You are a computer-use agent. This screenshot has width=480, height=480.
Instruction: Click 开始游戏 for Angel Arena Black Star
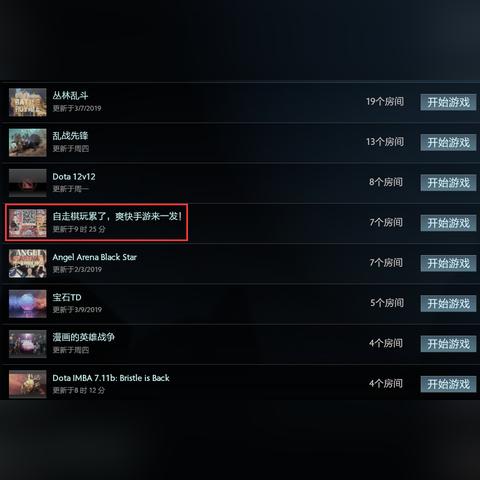448,263
